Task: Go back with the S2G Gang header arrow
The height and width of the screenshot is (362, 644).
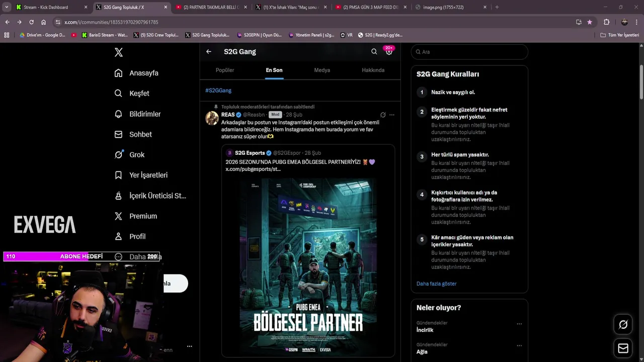Action: (209, 51)
